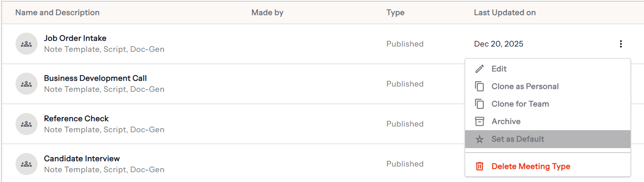Image resolution: width=644 pixels, height=182 pixels.
Task: Open the Candidate Interview meeting type
Action: 82,159
